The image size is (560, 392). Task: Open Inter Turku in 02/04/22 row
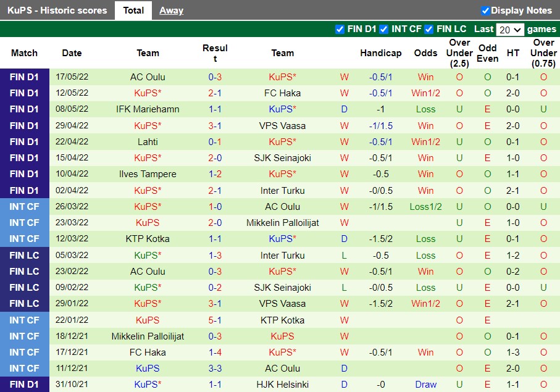click(x=282, y=191)
